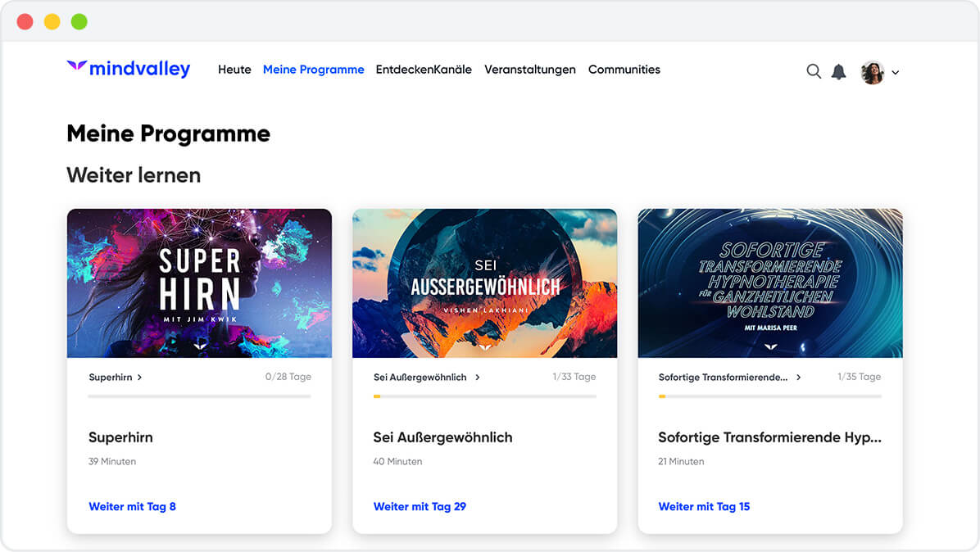Open the Hypnotherapie course cover image

pos(770,283)
